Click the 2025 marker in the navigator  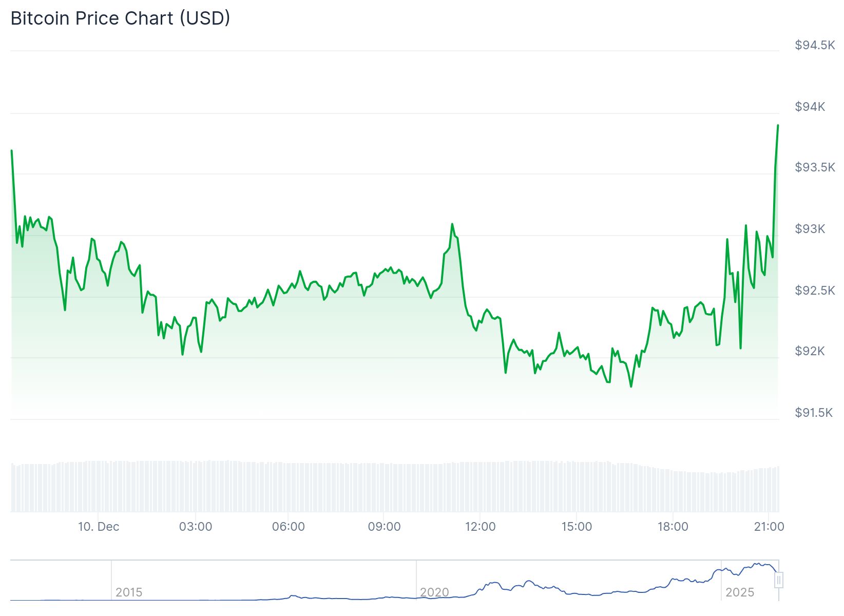tap(740, 592)
